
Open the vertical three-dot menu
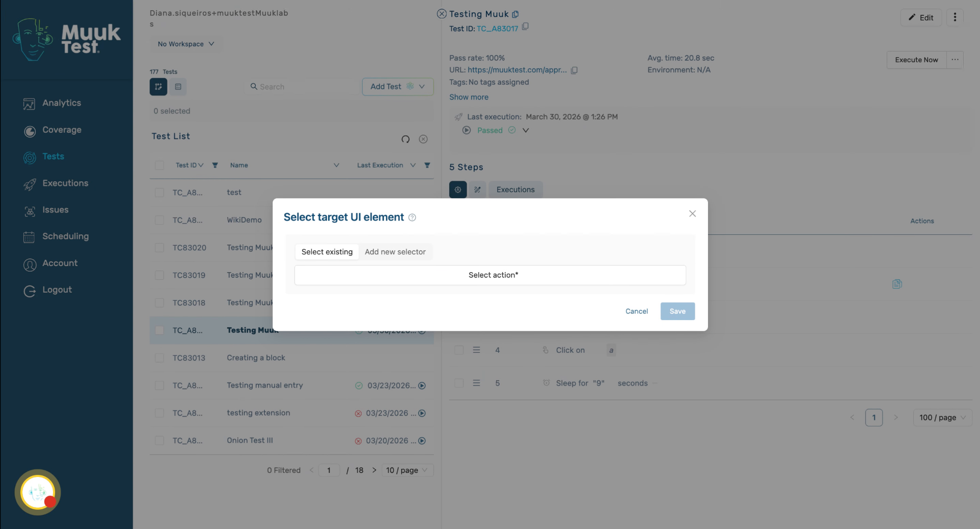point(955,17)
